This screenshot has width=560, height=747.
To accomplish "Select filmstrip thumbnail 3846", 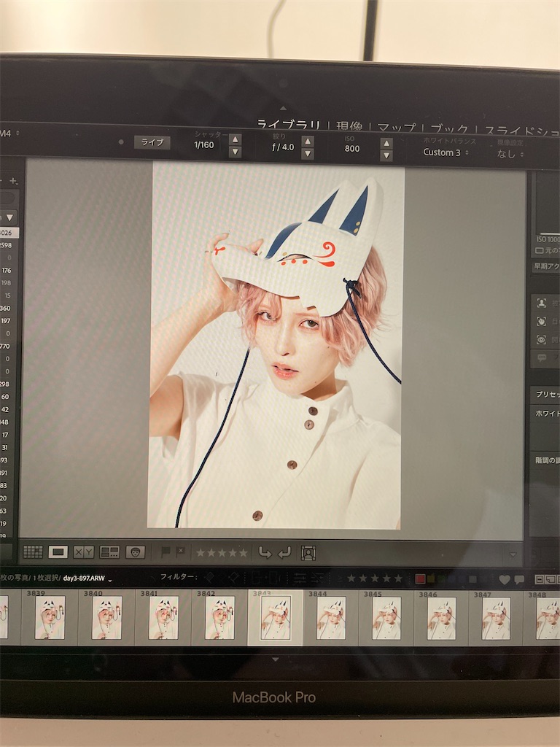I will (441, 617).
